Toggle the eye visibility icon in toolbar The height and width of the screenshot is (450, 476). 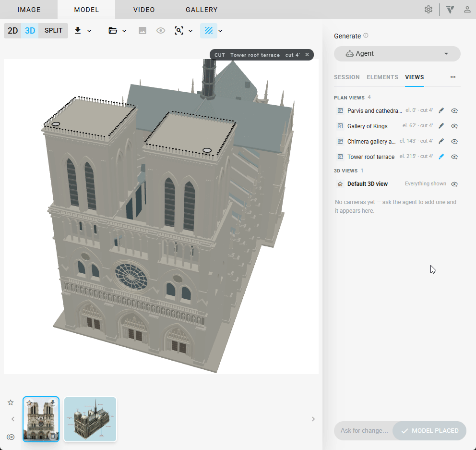point(161,30)
